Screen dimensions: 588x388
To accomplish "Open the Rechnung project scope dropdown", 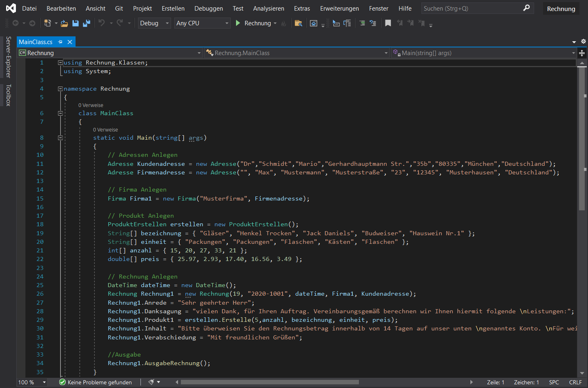I will [110, 53].
